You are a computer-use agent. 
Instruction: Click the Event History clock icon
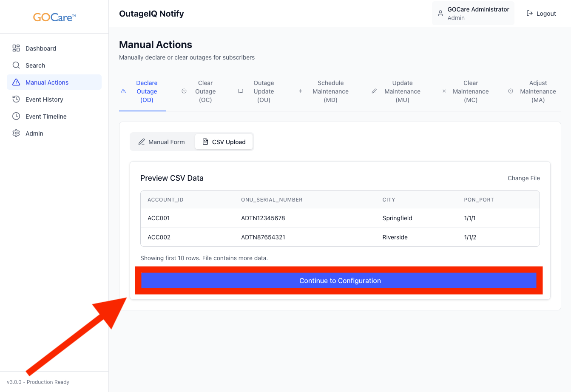16,99
